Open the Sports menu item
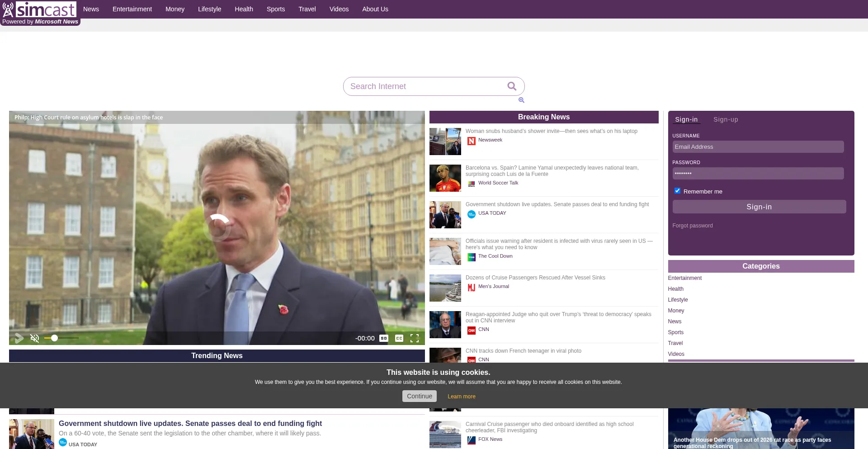Screen dimensions: 868x449 pos(275,9)
